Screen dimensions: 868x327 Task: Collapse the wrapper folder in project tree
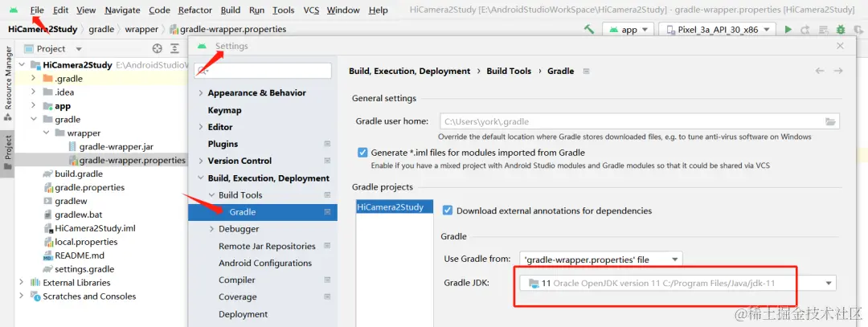click(45, 133)
